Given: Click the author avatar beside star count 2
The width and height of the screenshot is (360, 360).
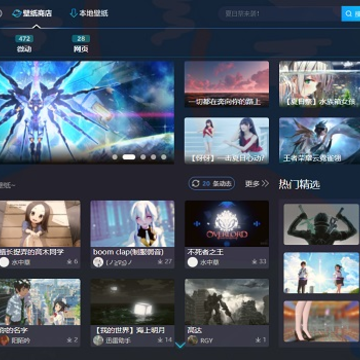Looking at the screenshot, I should click(x=4, y=340).
